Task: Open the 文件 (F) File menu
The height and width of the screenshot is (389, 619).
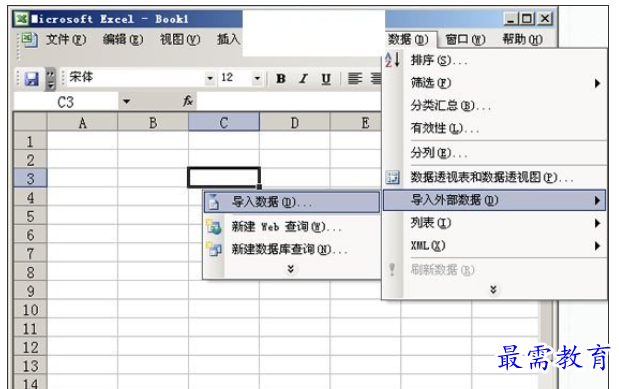Action: click(x=66, y=39)
